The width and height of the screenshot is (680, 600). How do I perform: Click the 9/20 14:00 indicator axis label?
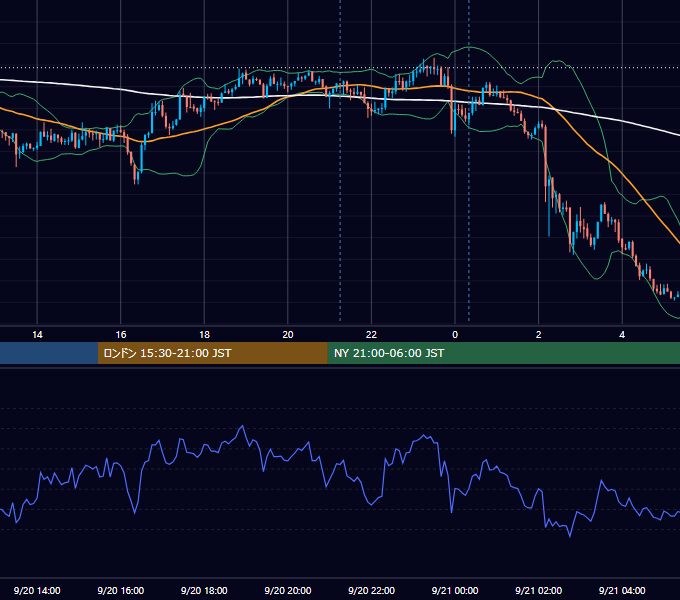[x=37, y=590]
